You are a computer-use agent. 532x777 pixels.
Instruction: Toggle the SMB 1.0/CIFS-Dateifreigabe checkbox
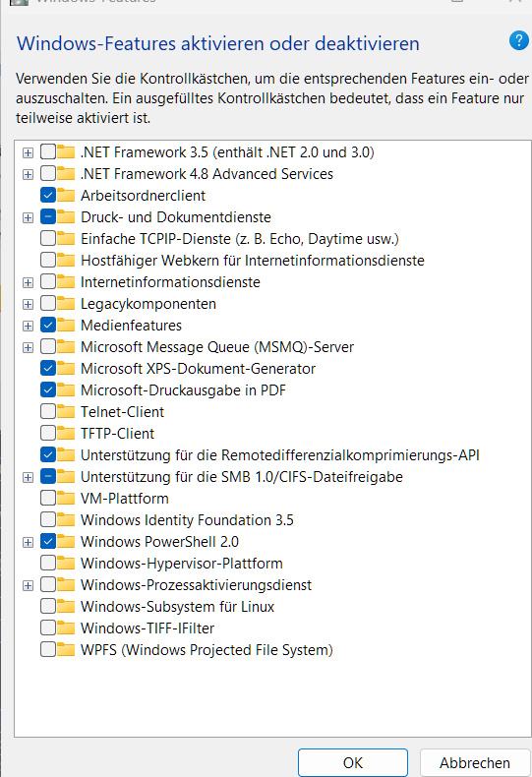click(x=48, y=476)
